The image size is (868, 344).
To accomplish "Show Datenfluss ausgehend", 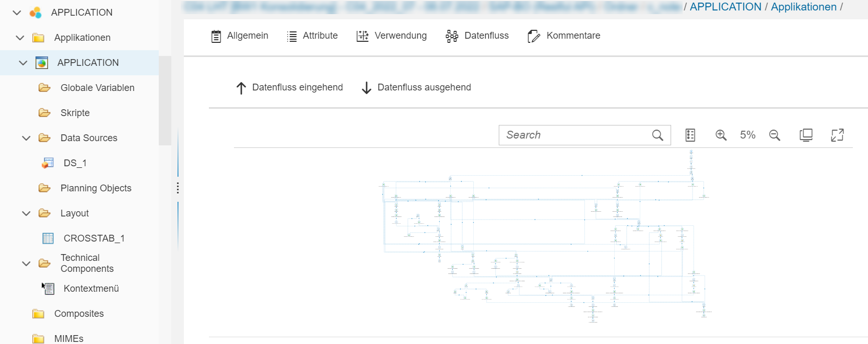I will click(x=416, y=87).
